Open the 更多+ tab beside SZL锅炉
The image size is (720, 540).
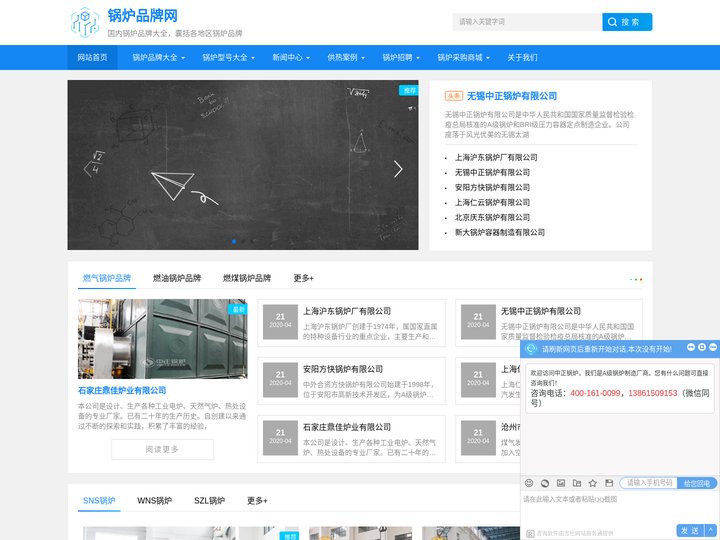coord(257,501)
